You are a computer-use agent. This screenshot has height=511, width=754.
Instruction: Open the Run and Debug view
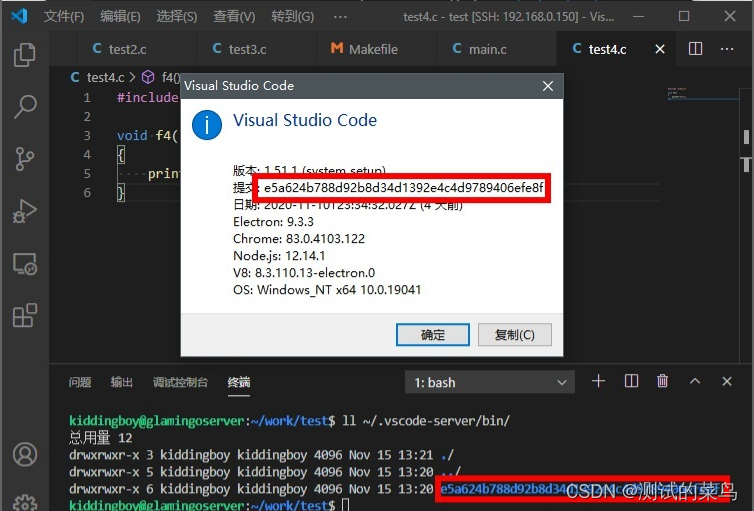point(25,211)
